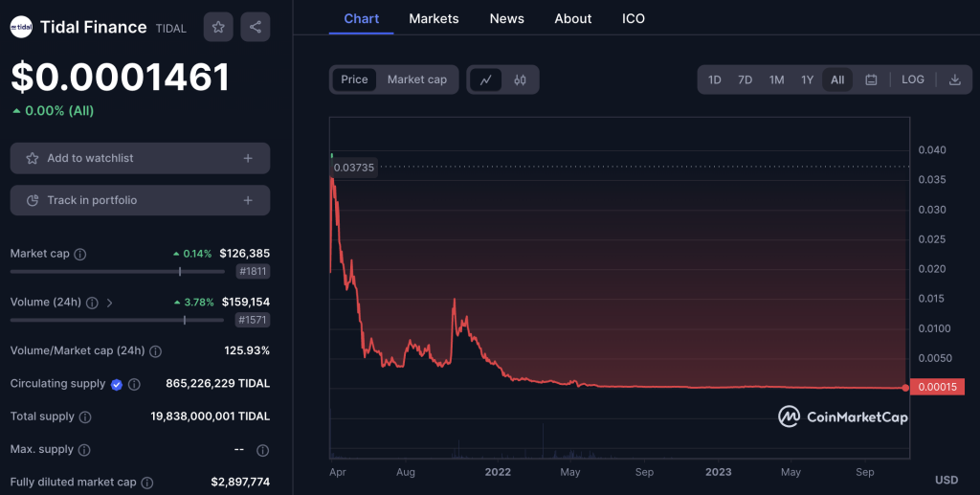
Task: Toggle chart to Price view
Action: [x=354, y=80]
